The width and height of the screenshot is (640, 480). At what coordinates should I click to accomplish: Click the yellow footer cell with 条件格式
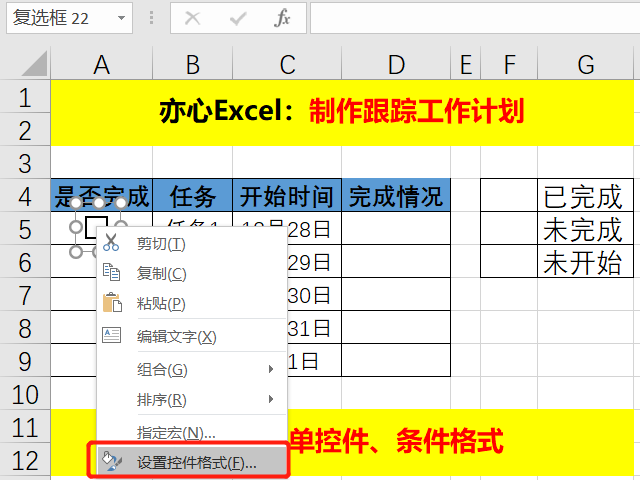coord(460,443)
